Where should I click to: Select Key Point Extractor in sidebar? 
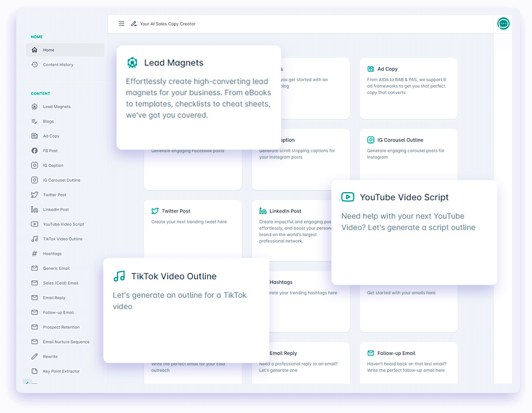61,371
